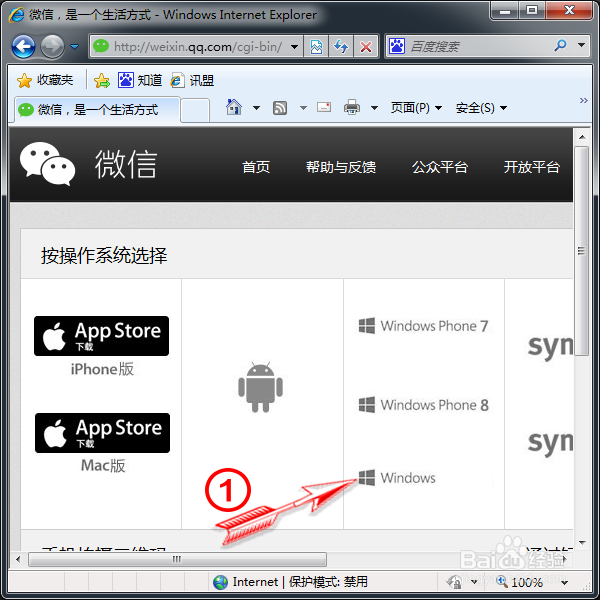Click the 保护模式: 禁用 status text
The image size is (600, 600).
click(x=328, y=582)
